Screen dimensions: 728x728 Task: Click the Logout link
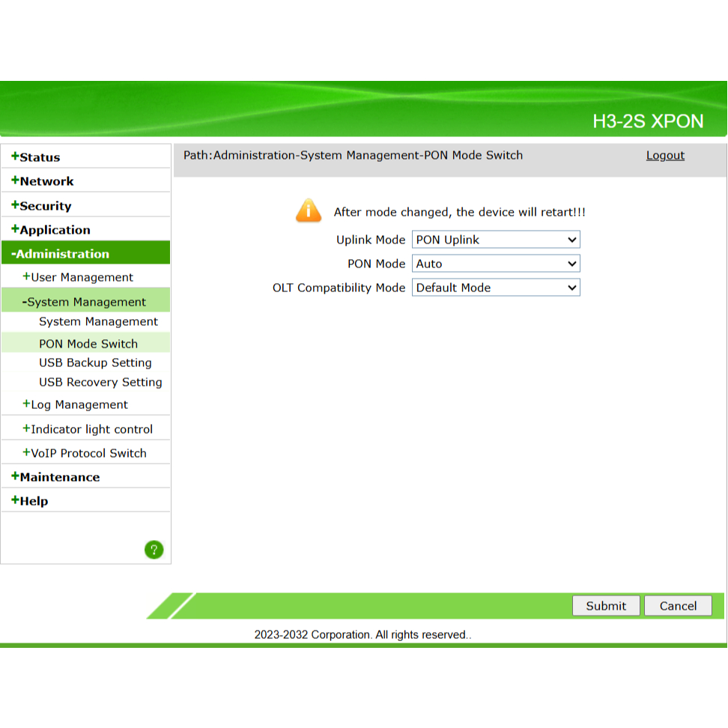(x=665, y=155)
